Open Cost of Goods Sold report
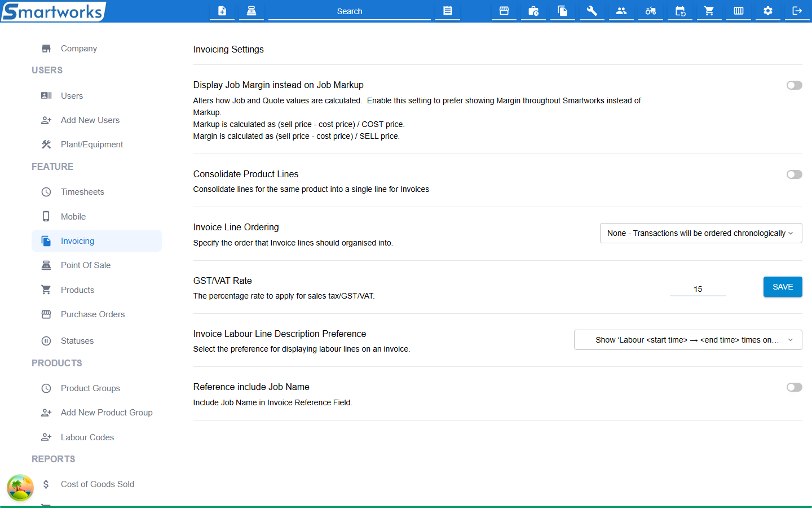This screenshot has width=812, height=508. 96,484
